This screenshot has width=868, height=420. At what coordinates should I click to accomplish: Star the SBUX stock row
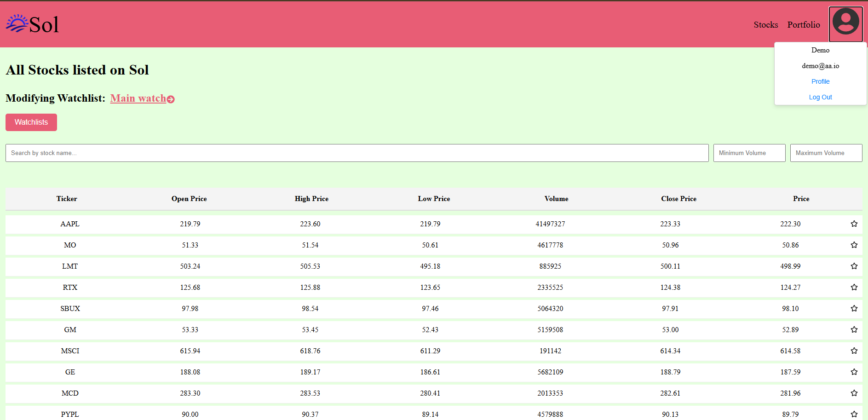(x=854, y=309)
